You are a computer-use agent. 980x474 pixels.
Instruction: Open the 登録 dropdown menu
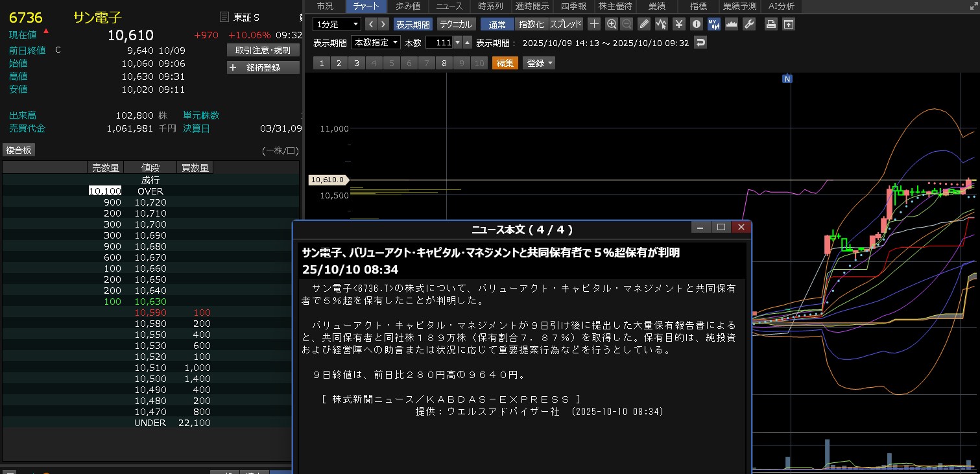click(540, 63)
